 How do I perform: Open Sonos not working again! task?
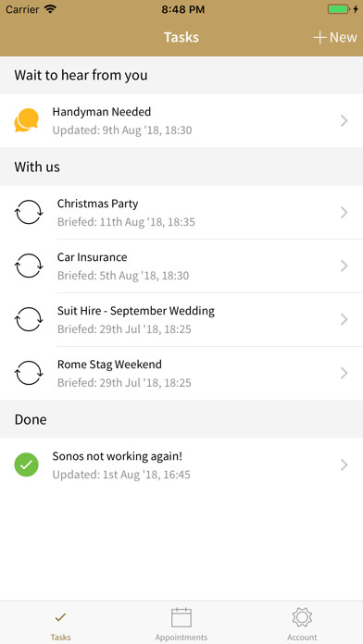point(181,464)
